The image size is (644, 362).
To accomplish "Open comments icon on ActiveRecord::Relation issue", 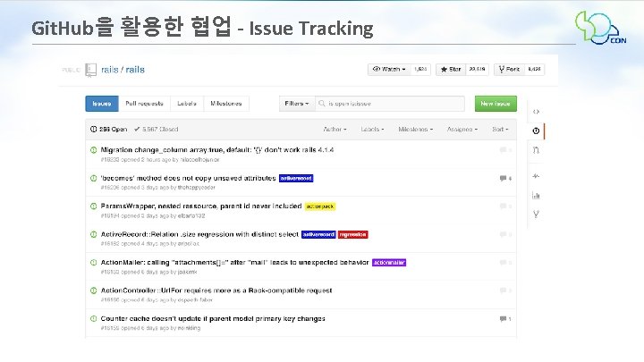I will 503,234.
